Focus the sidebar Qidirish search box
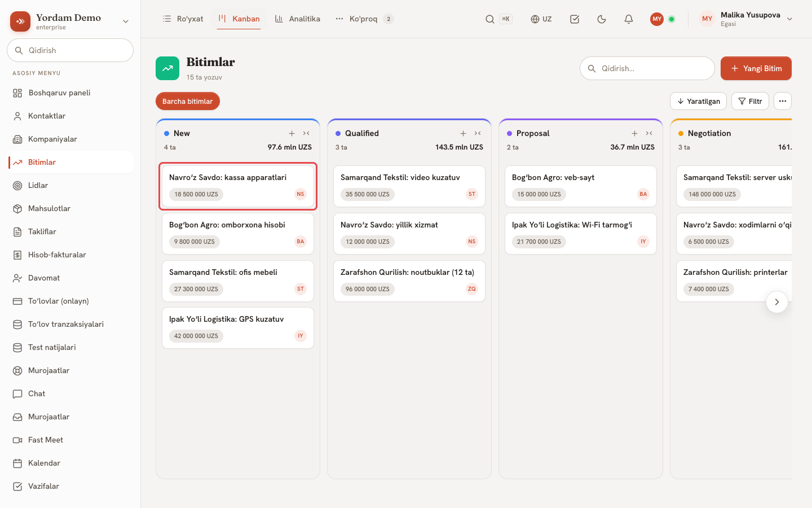The image size is (812, 508). click(70, 50)
